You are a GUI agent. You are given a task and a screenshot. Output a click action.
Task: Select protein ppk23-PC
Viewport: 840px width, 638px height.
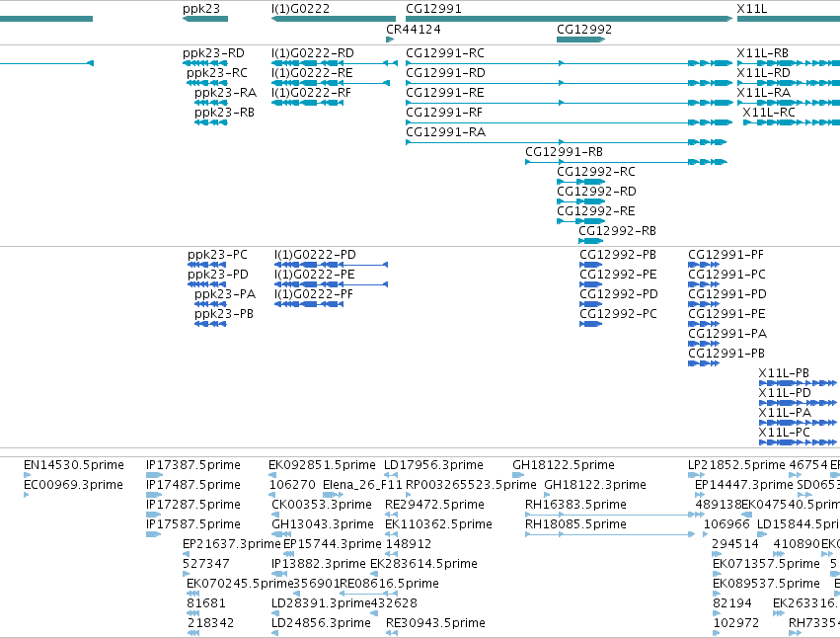(217, 255)
